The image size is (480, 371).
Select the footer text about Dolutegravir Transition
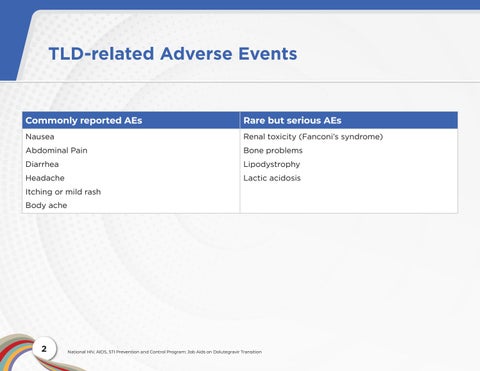click(x=164, y=352)
